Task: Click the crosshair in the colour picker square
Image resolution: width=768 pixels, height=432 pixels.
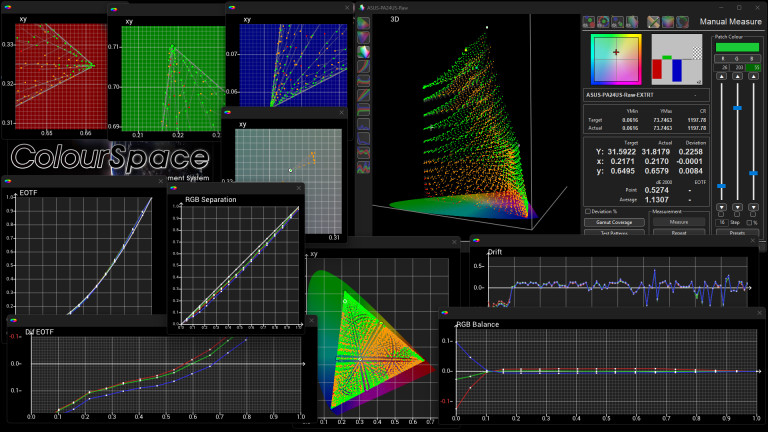Action: click(x=616, y=51)
